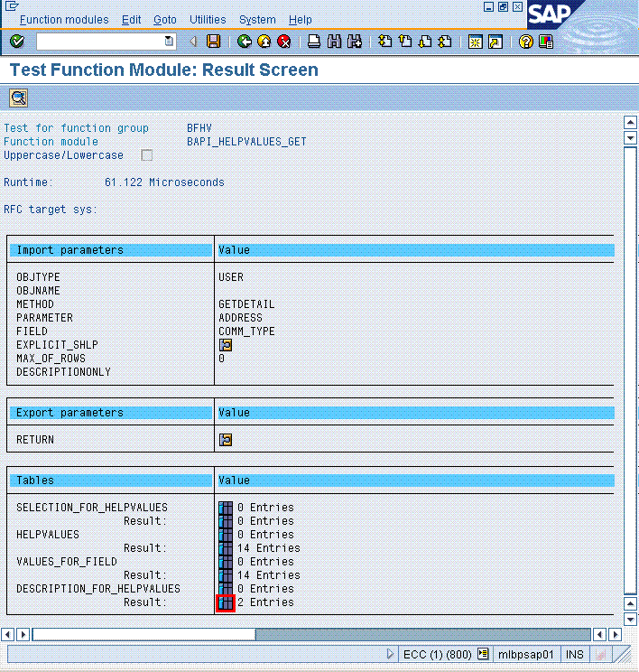Go to Next Page icon

click(425, 42)
